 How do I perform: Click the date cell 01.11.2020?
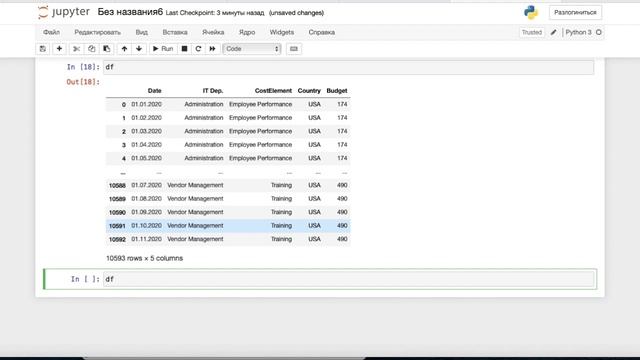pyautogui.click(x=147, y=239)
